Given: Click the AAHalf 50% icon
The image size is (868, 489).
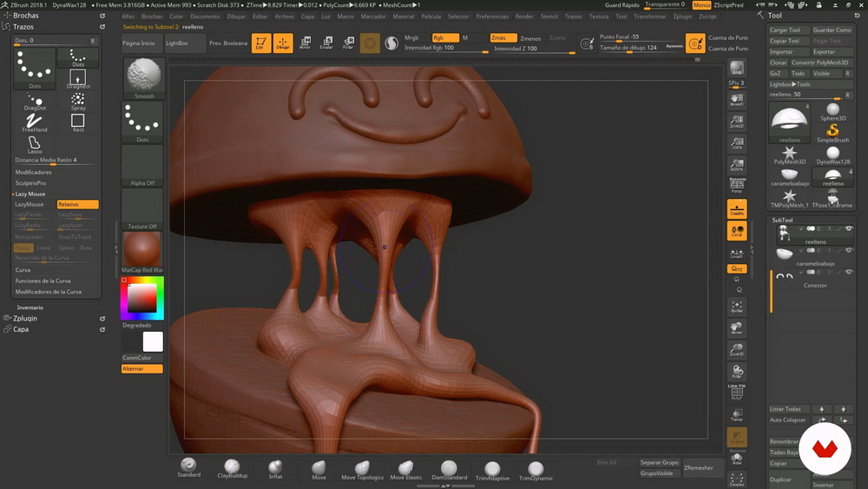Looking at the screenshot, I should pos(737,164).
